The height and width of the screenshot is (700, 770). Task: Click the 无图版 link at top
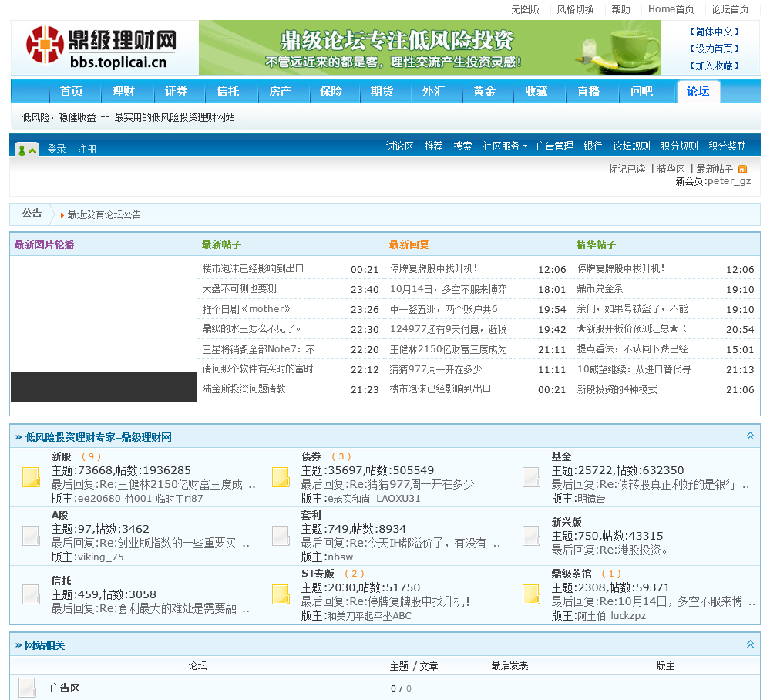(525, 9)
